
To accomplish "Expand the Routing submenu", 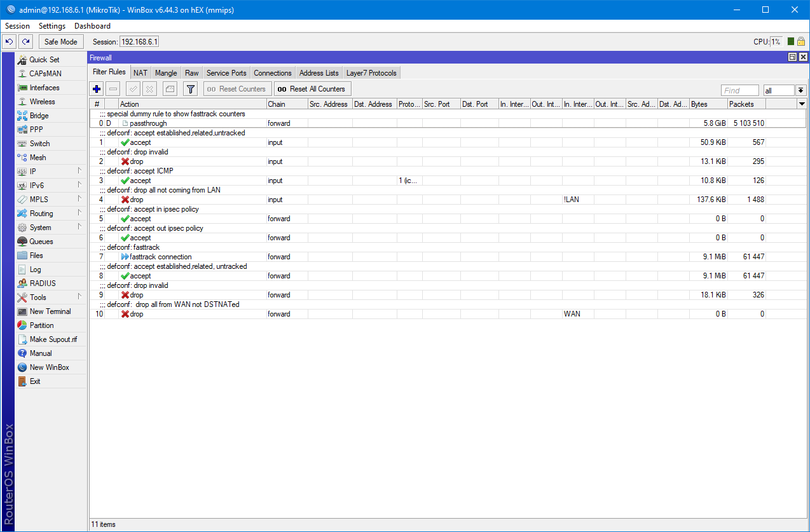I will pyautogui.click(x=50, y=214).
